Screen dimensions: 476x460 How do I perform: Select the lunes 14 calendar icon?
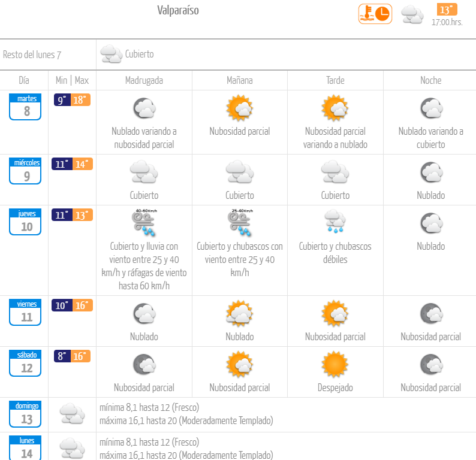(x=25, y=448)
